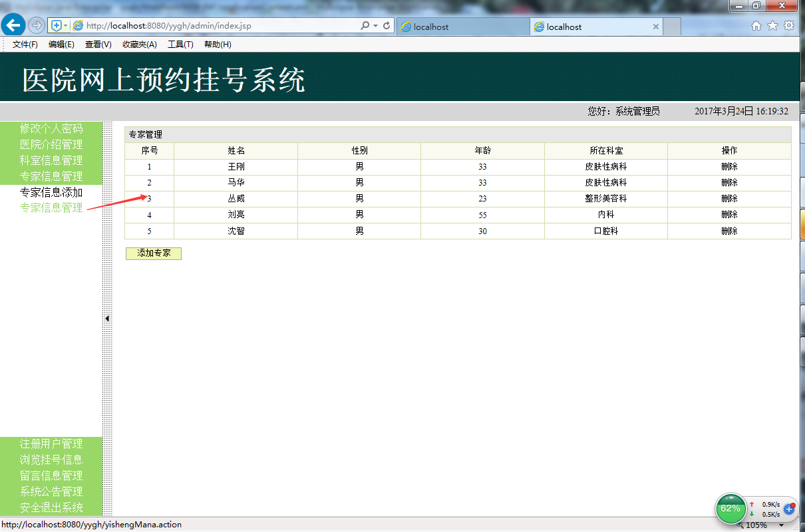Click the green 62% memory widget circle
Screen dimensions: 805x532
[x=730, y=509]
